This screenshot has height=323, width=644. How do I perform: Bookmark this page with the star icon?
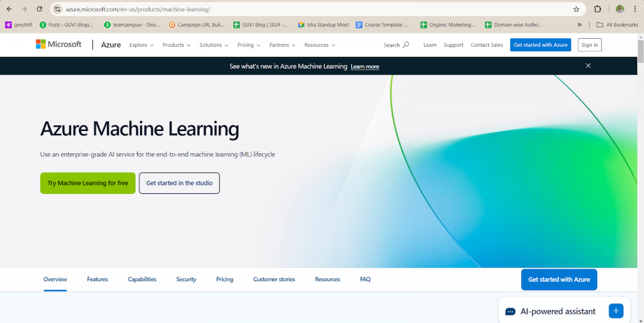576,9
